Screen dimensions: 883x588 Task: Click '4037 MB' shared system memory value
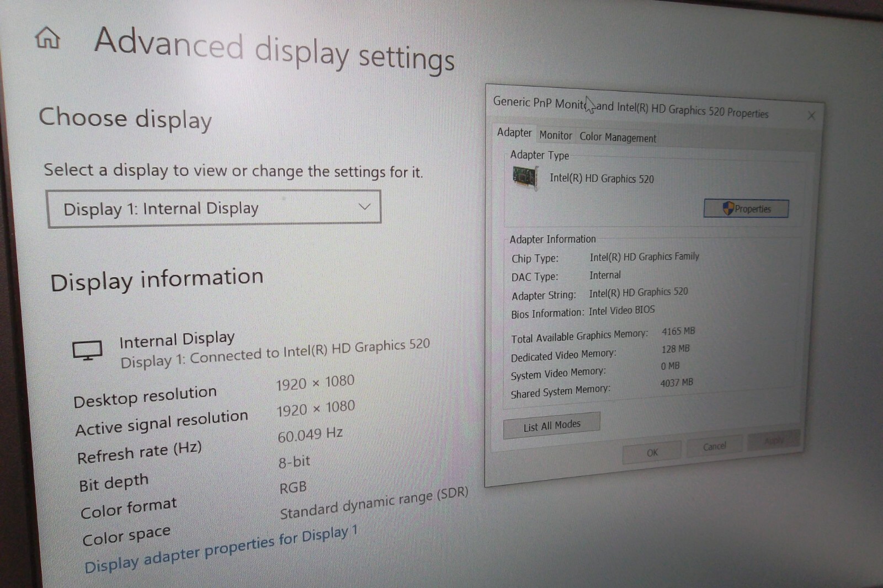click(677, 382)
